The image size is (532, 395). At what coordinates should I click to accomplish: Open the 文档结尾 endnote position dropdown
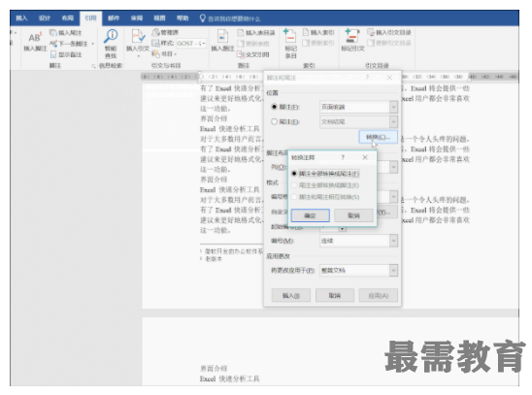pyautogui.click(x=393, y=121)
